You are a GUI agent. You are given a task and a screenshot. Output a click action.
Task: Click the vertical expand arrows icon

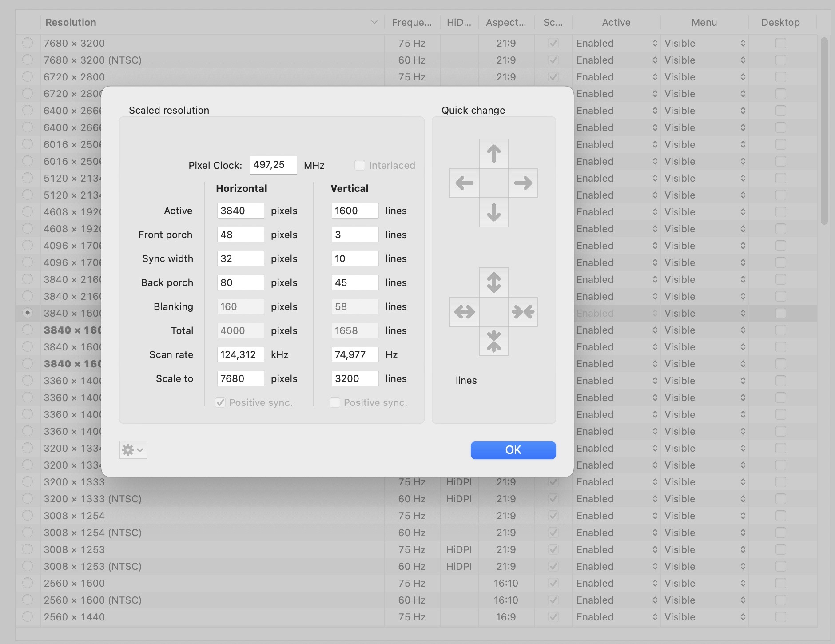pos(493,282)
